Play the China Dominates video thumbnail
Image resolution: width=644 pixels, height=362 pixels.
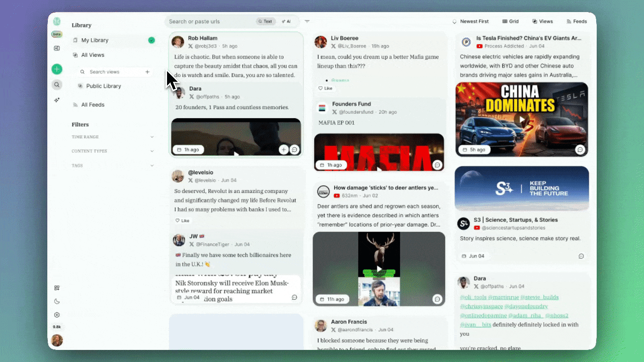522,120
